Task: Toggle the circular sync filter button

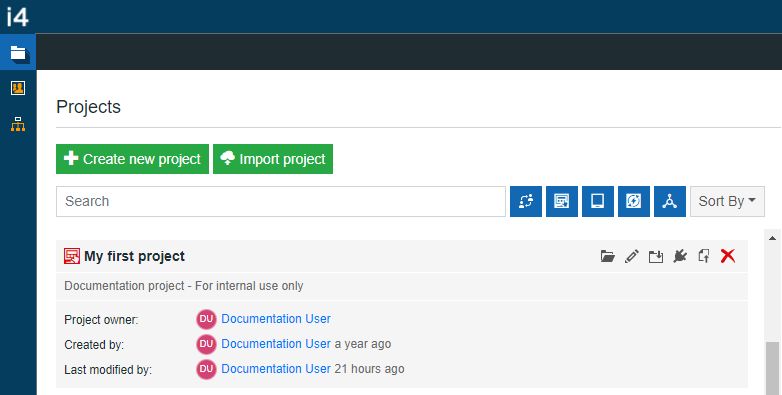Action: (x=633, y=201)
